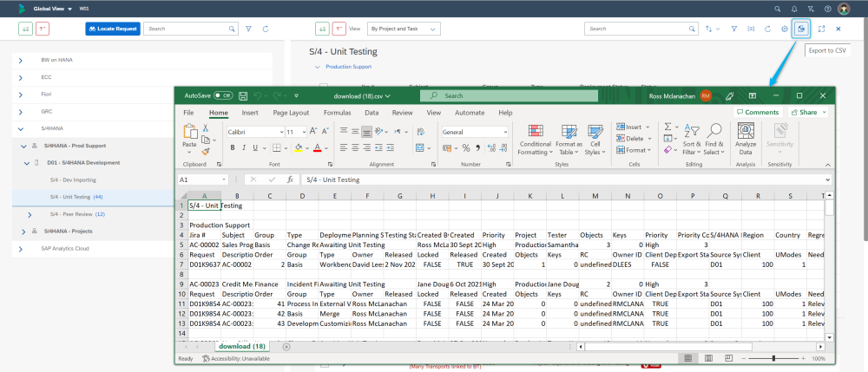Screen dimensions: 868x372
Task: Open the settings gear in the right panel toolbar
Action: click(785, 29)
